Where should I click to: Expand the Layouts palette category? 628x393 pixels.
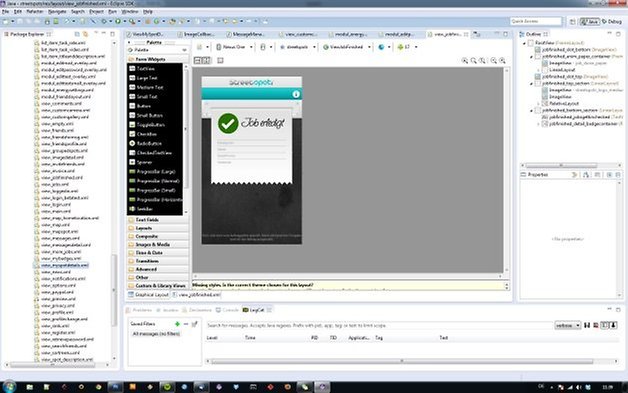[158, 228]
